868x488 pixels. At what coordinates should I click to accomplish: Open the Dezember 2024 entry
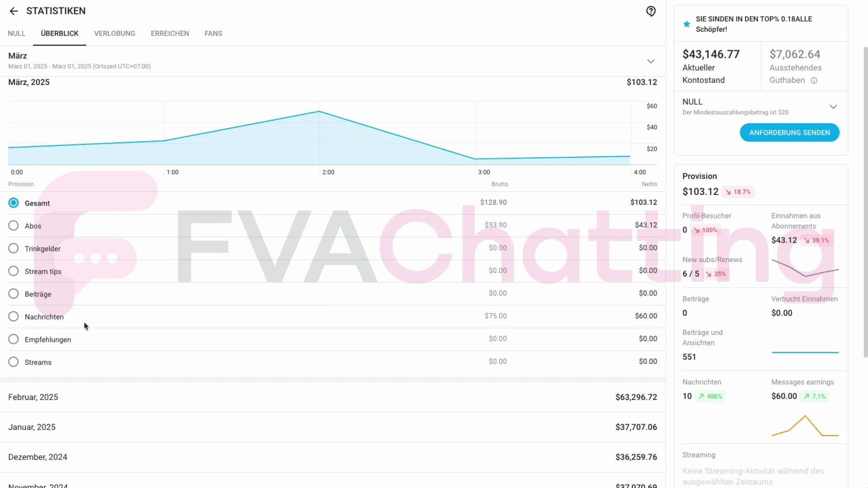(x=332, y=457)
